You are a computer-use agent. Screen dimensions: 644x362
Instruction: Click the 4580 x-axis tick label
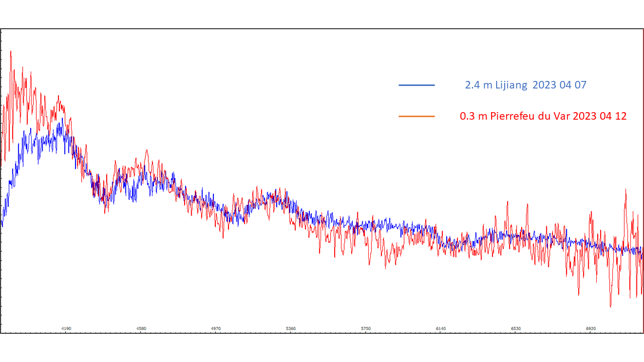(141, 328)
